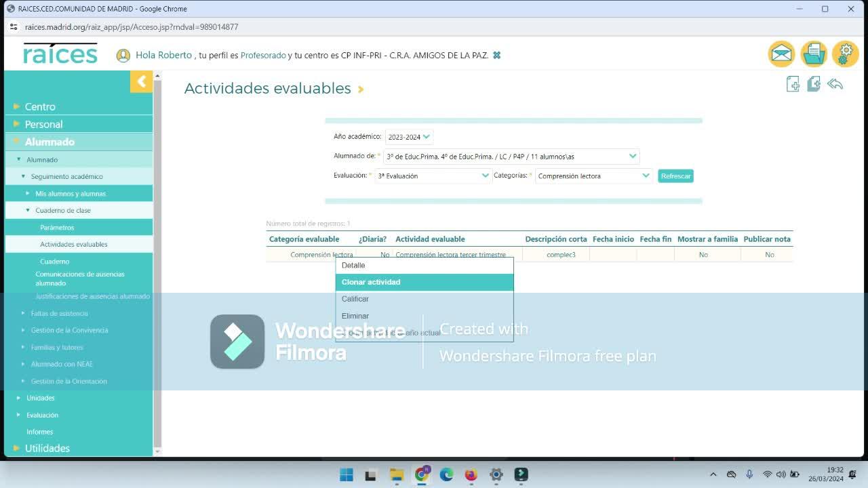Viewport: 868px width, 488px height.
Task: Click the new activity page-plus icon
Action: pyautogui.click(x=793, y=84)
